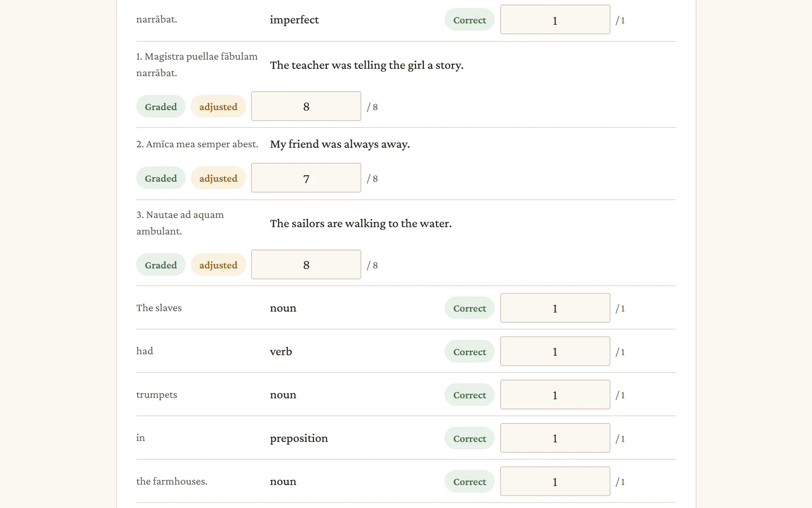Edit the score field for 'in' preposition
The height and width of the screenshot is (508, 812).
pos(555,438)
